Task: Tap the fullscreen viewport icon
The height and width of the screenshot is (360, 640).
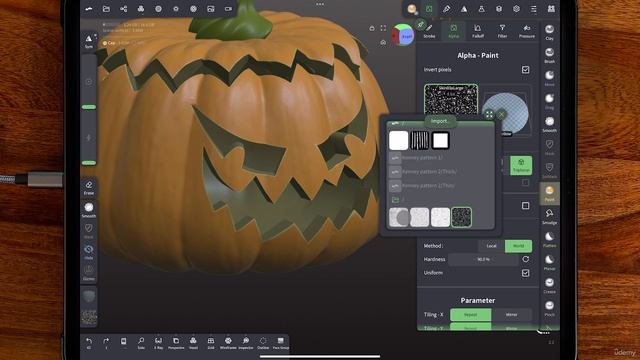Action: tap(383, 28)
